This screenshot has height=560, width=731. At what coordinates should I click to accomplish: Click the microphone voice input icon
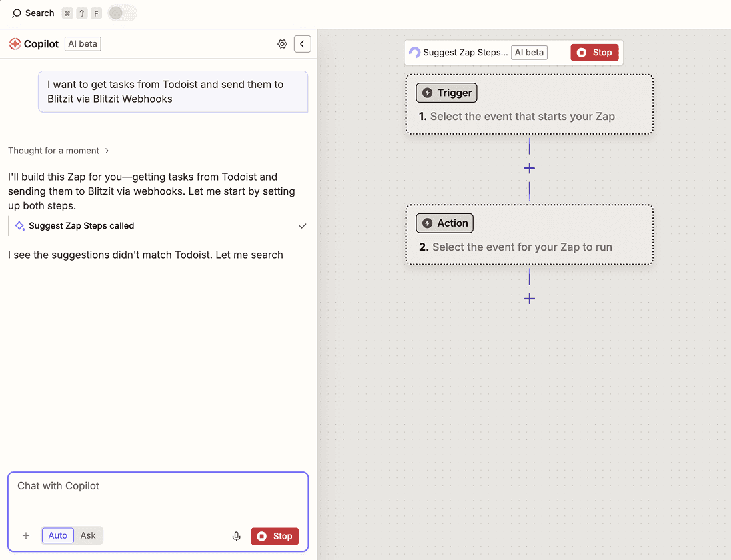236,536
